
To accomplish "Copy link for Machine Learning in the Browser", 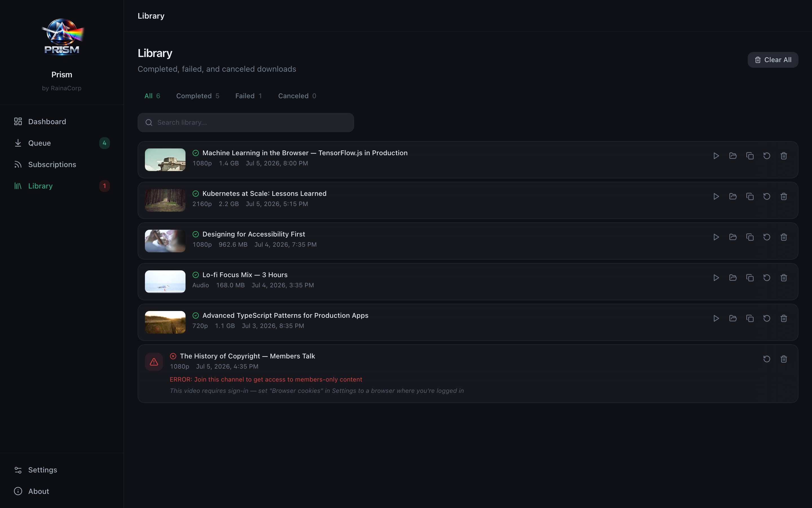I will [x=750, y=156].
